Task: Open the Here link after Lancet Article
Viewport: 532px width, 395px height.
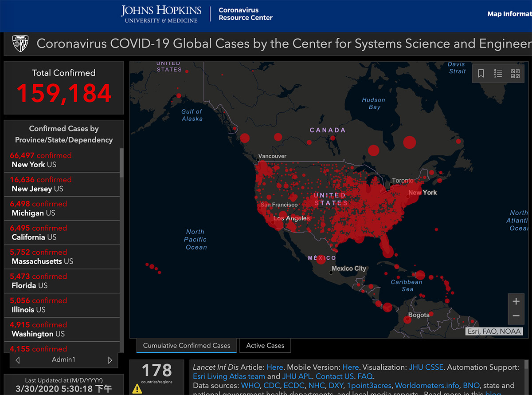Action: (275, 367)
